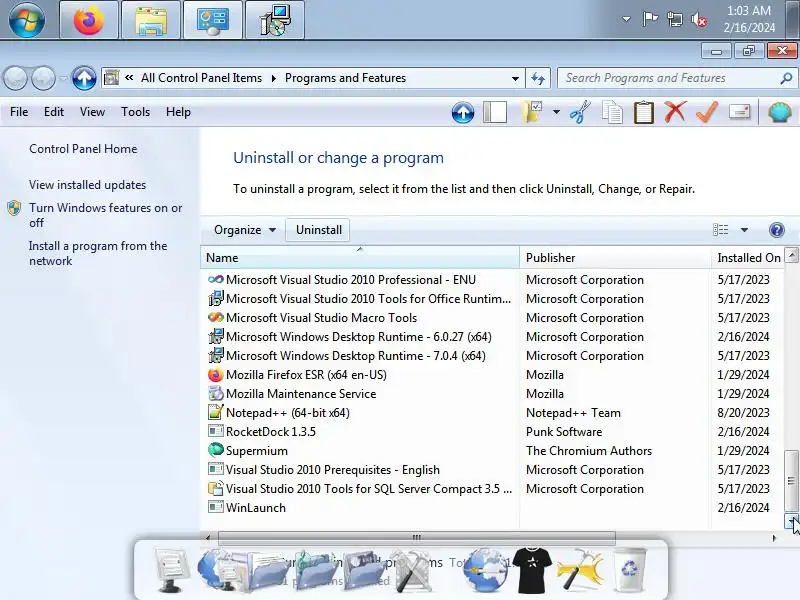Screen dimensions: 800x600
Task: Open the Edit menu
Action: pos(54,112)
